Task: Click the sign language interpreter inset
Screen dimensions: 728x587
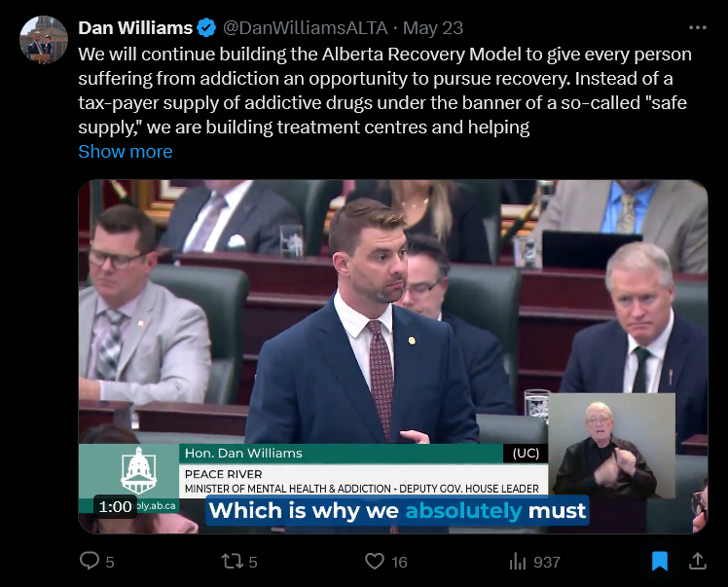Action: pos(611,446)
